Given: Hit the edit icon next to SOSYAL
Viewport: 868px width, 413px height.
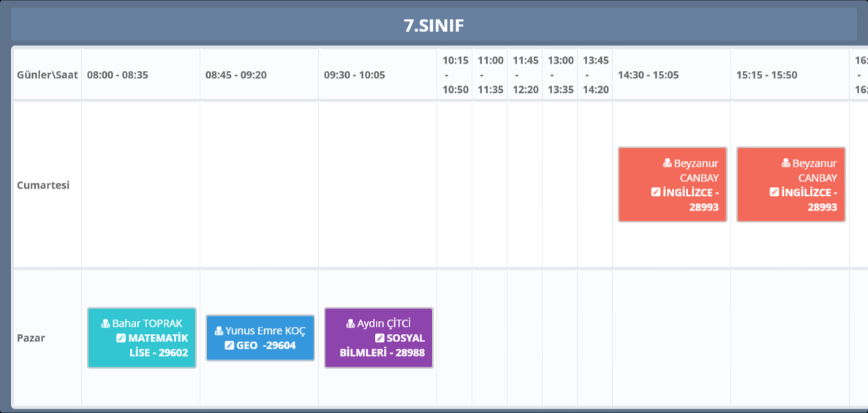Looking at the screenshot, I should pyautogui.click(x=380, y=338).
